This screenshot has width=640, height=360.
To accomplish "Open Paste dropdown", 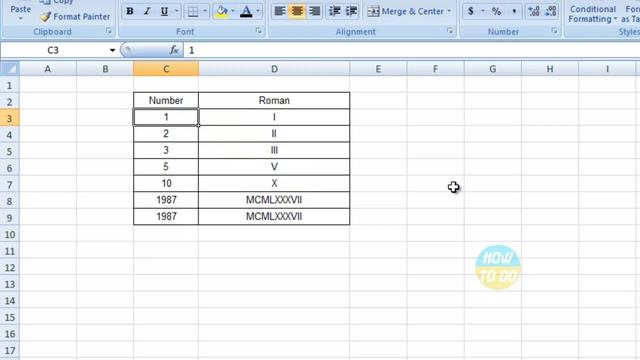I will click(20, 19).
